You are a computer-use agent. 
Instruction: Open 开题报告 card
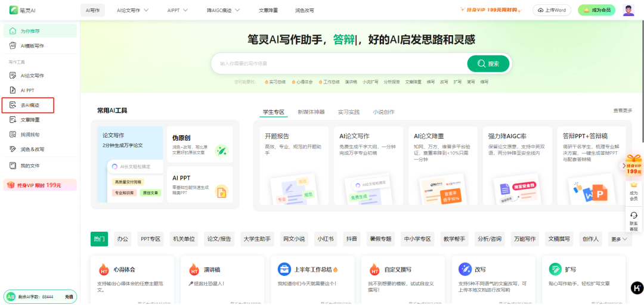[294, 166]
